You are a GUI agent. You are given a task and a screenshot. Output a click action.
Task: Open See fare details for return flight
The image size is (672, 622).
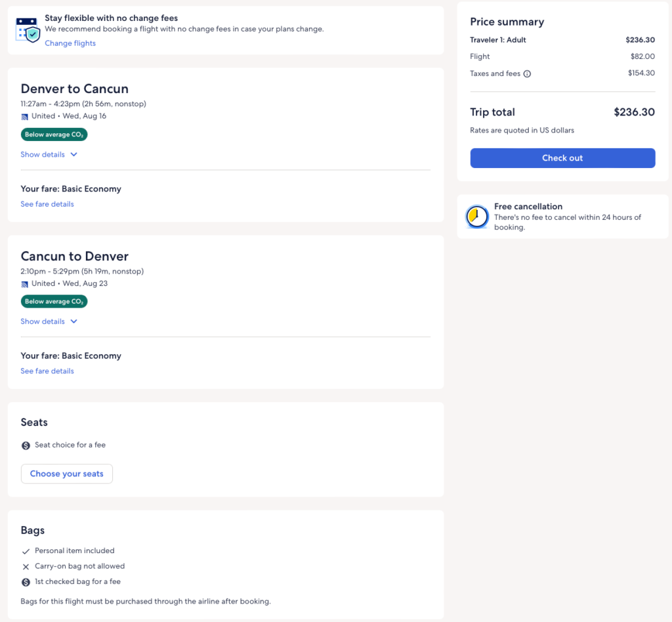click(x=47, y=371)
